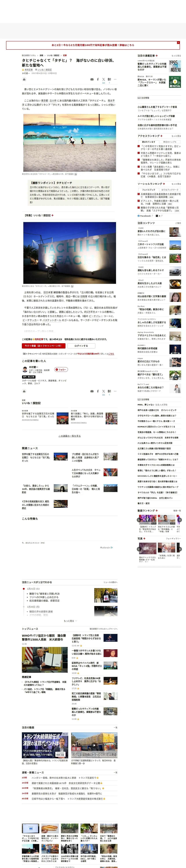Open the 連載 breadcrumb
Viewport: 186px width, 868px height.
(41, 55)
